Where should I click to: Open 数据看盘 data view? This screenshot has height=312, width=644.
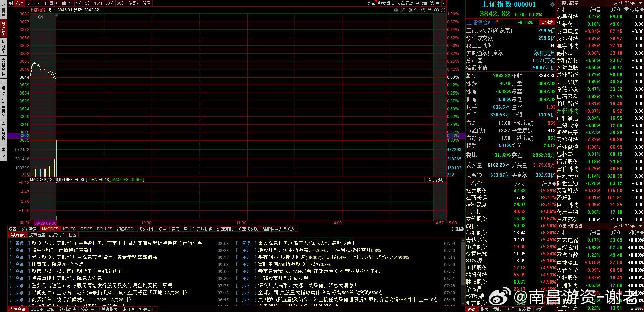(386, 3)
